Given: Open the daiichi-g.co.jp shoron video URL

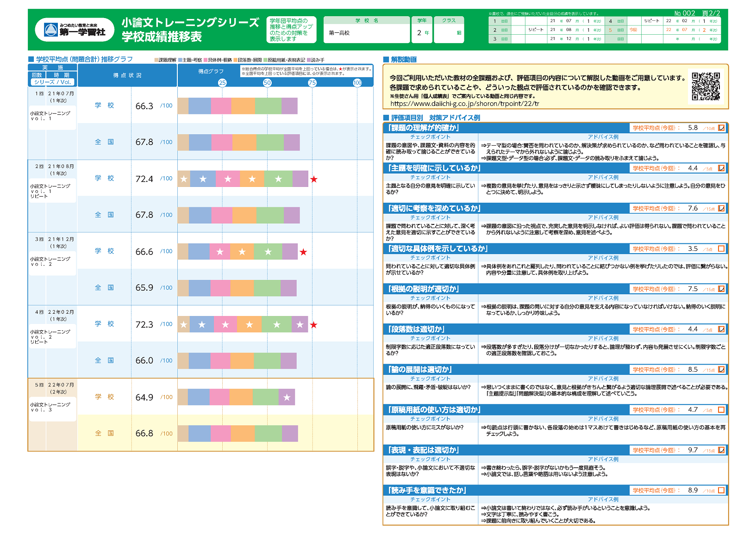Looking at the screenshot, I should click(464, 104).
